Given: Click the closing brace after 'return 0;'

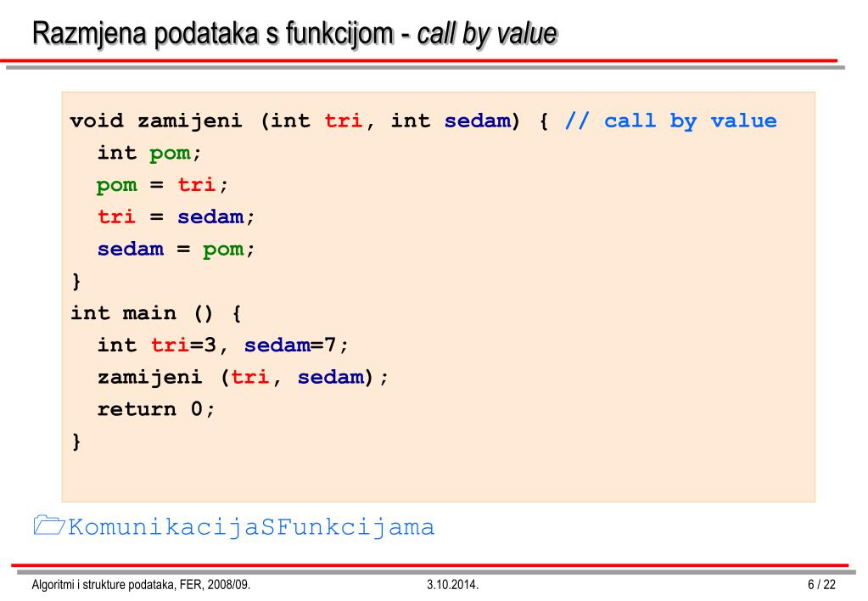Looking at the screenshot, I should click(x=76, y=441).
